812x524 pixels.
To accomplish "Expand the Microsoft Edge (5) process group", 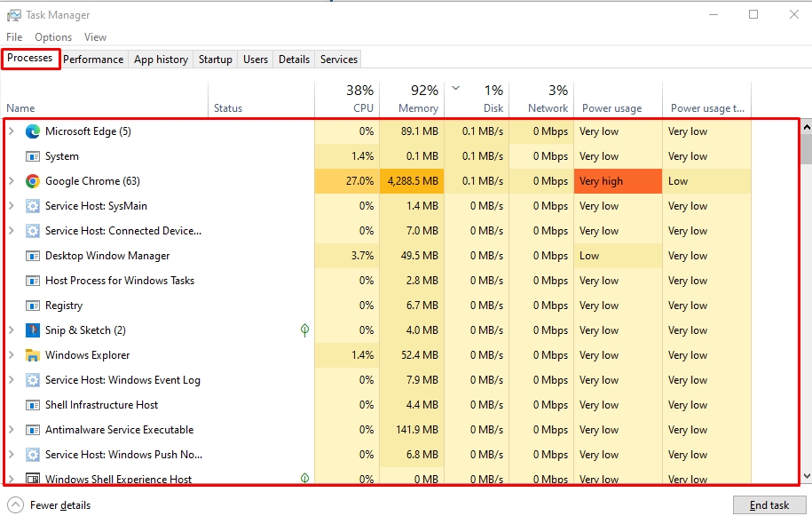I will pyautogui.click(x=12, y=131).
